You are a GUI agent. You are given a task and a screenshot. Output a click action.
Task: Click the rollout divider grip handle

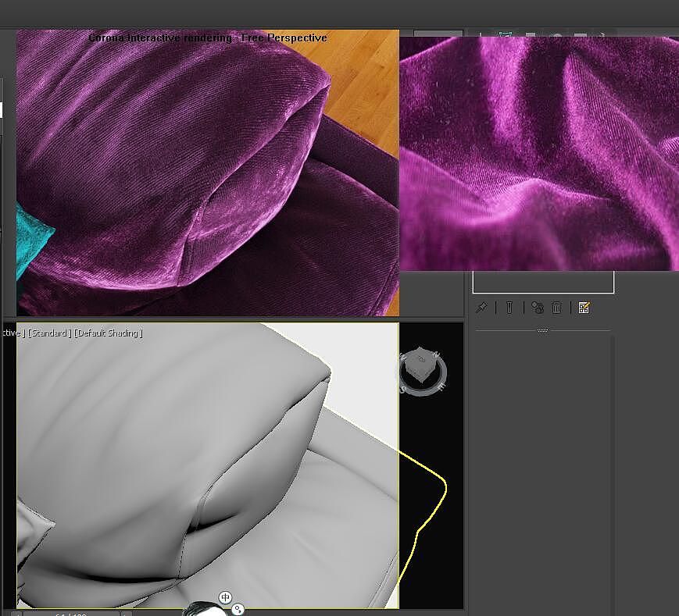pos(542,330)
